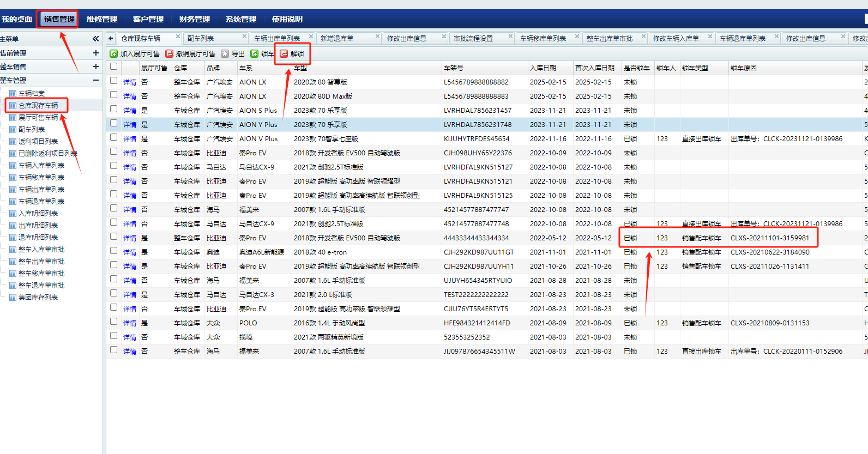Click the 加入展厅可售 toolbar icon

pyautogui.click(x=114, y=54)
